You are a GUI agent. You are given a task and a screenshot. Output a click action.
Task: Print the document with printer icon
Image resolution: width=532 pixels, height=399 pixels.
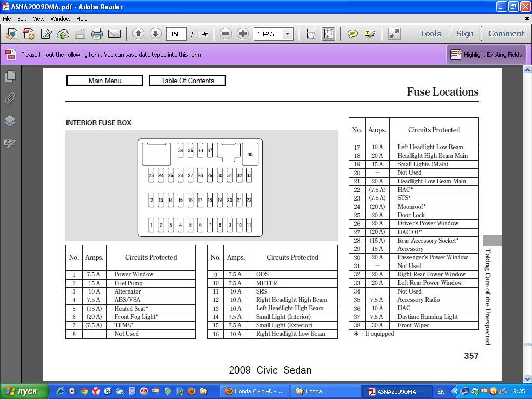tap(97, 34)
